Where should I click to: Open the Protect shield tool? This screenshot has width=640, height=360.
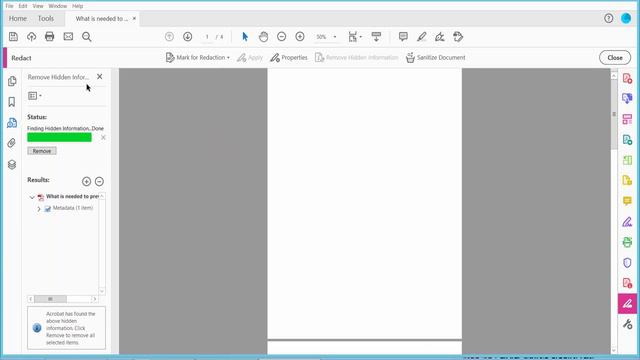(627, 262)
